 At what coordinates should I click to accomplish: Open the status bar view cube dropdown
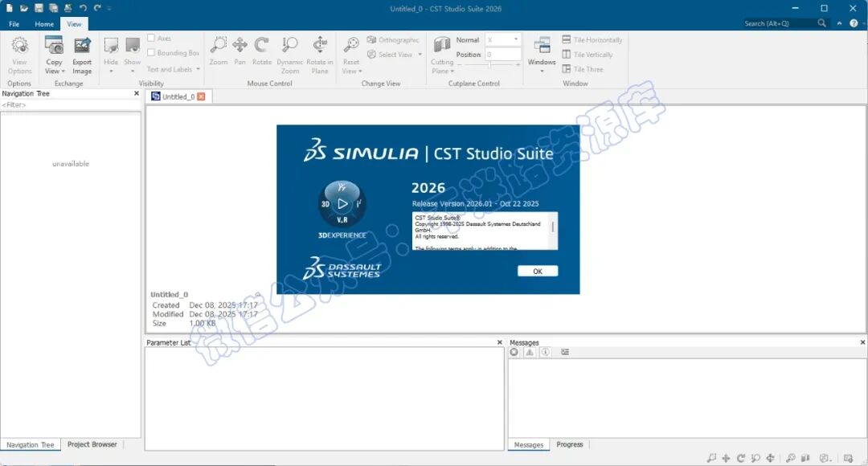[x=826, y=458]
